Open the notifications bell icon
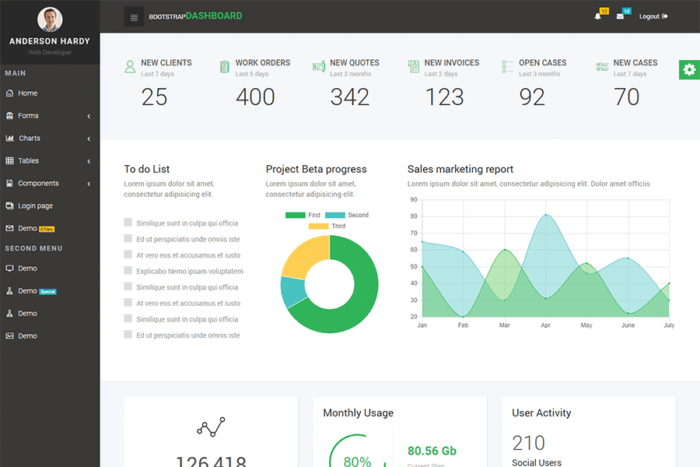The height and width of the screenshot is (467, 700). [598, 17]
